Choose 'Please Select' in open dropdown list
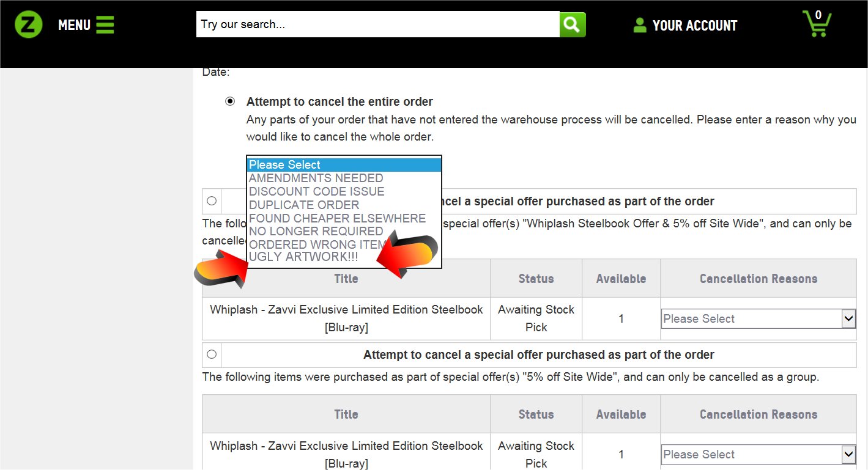Screen dimensions: 868x470 (344, 165)
